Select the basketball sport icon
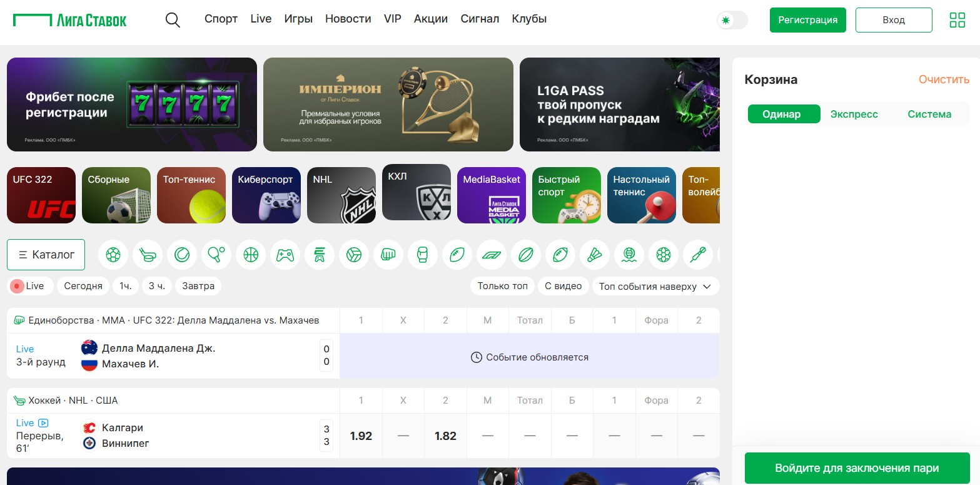The image size is (980, 485). point(251,255)
